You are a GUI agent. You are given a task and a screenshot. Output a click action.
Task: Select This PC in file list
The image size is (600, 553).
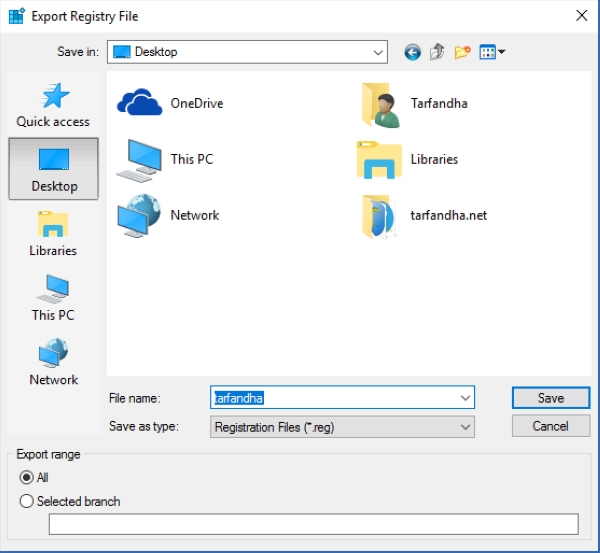click(x=165, y=160)
